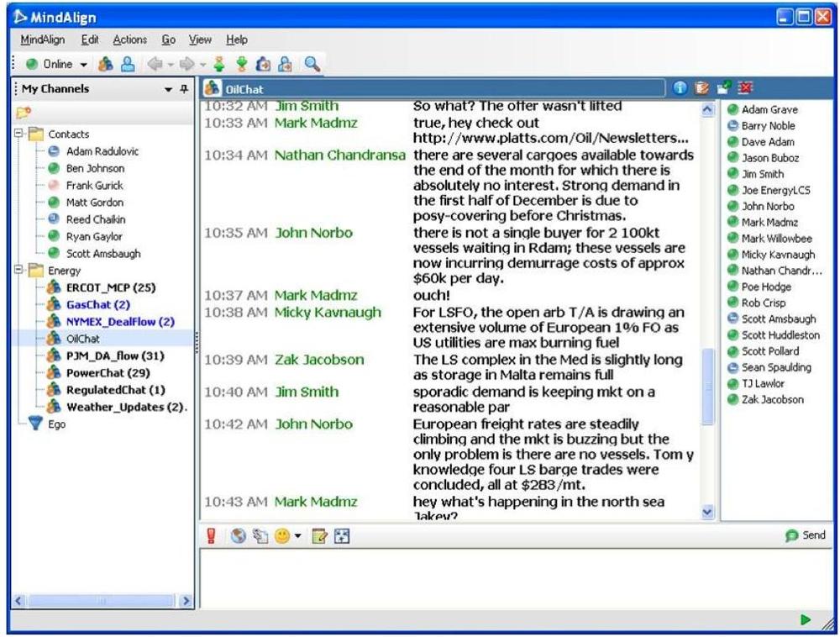
Task: Click the single user contact icon in the toolbar
Action: pyautogui.click(x=128, y=65)
